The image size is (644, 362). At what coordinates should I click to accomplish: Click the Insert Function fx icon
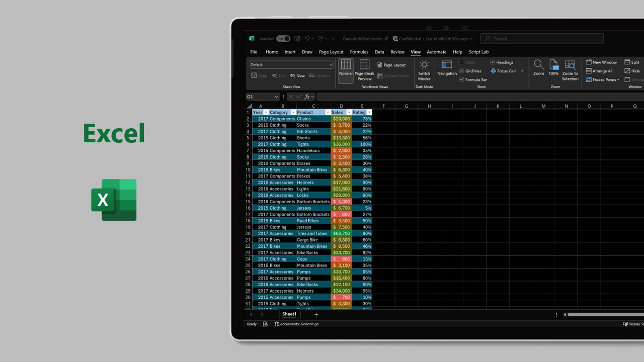(x=307, y=97)
